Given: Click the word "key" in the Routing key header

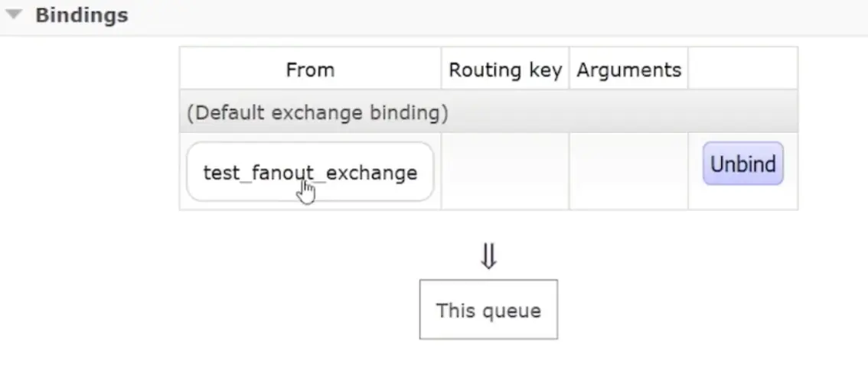Looking at the screenshot, I should 545,71.
